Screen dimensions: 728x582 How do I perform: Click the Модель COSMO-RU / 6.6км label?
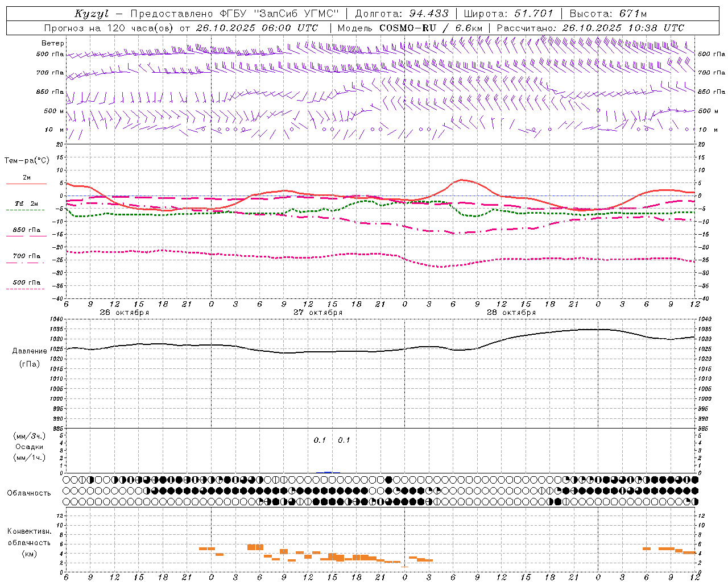410,28
